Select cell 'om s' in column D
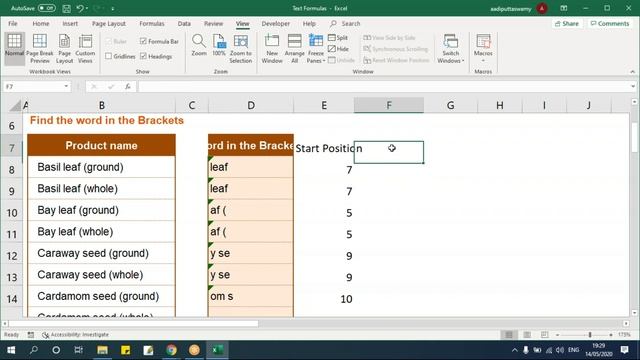The width and height of the screenshot is (640, 360). [251, 296]
